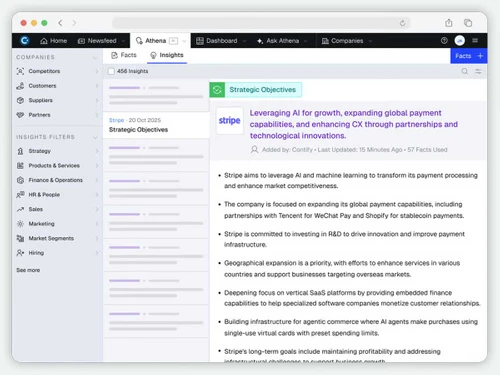Click the Finance & Operations icon

pos(20,180)
